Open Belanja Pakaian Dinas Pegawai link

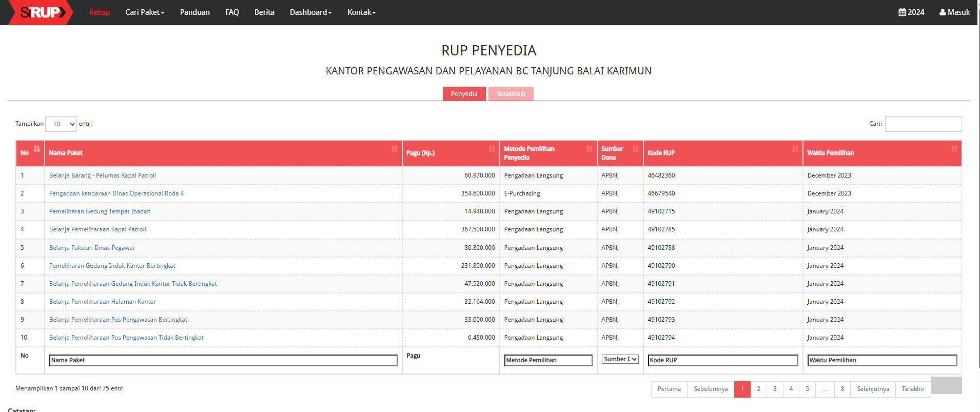[91, 248]
